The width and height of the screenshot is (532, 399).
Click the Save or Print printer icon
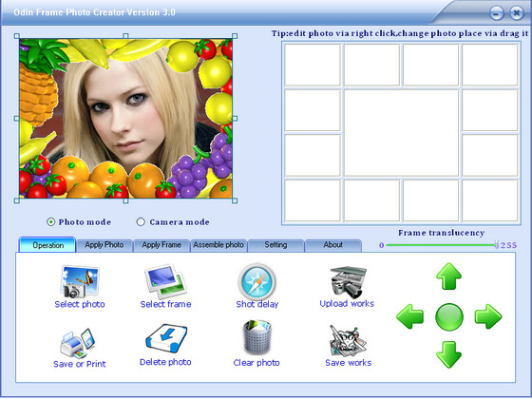click(x=78, y=343)
